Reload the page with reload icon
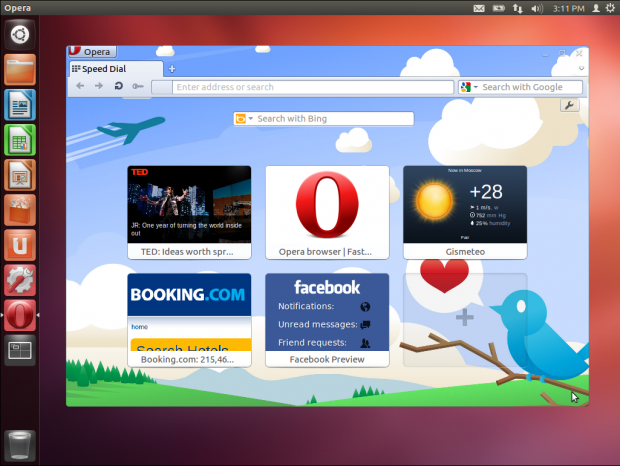This screenshot has height=466, width=620. (x=118, y=86)
